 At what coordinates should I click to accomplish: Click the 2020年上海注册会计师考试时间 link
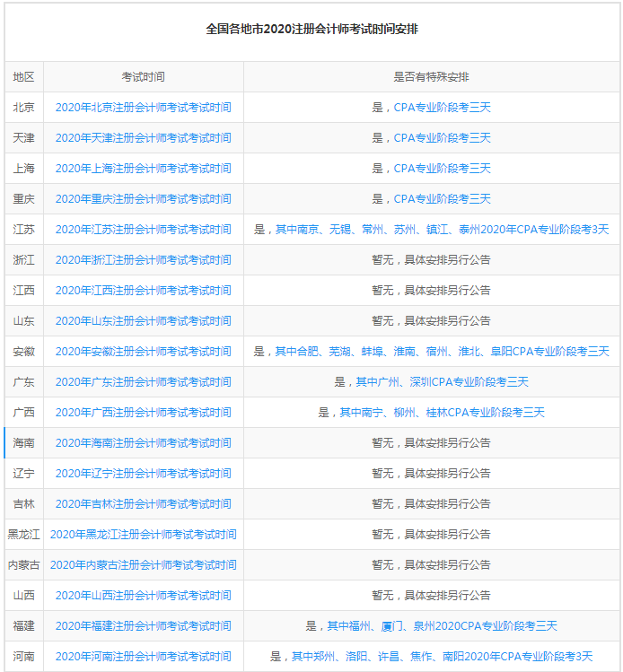143,169
